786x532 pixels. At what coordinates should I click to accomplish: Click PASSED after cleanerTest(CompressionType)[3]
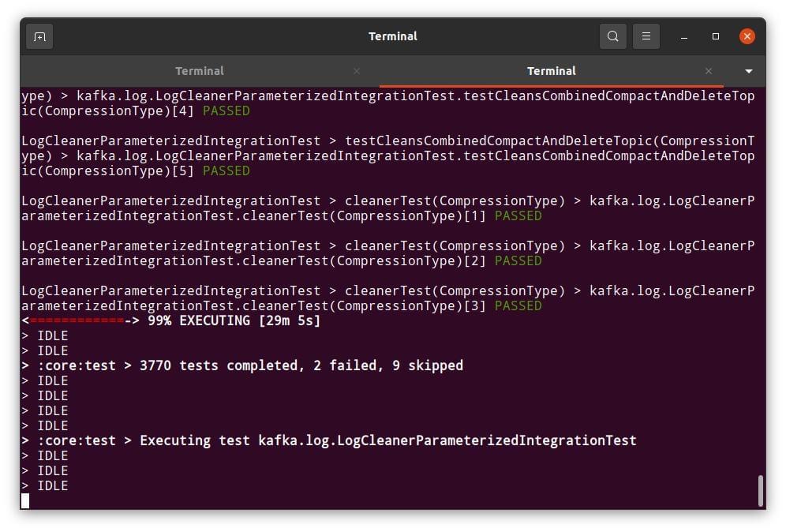(518, 306)
